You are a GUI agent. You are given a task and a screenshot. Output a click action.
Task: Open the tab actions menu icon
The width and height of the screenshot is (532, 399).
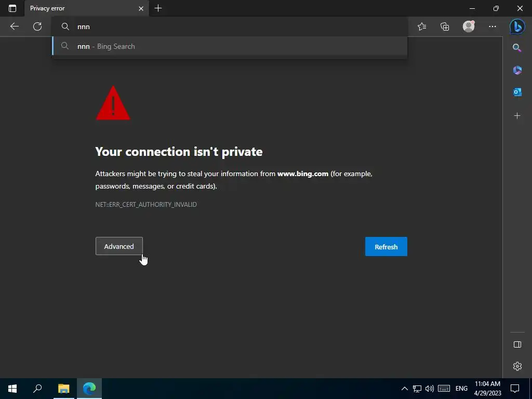(12, 8)
